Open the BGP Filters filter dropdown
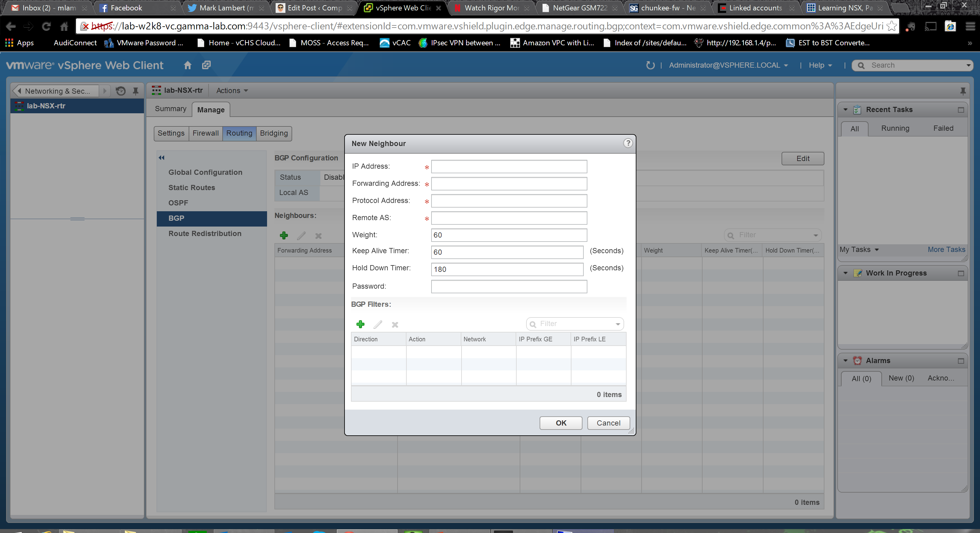 coord(618,324)
